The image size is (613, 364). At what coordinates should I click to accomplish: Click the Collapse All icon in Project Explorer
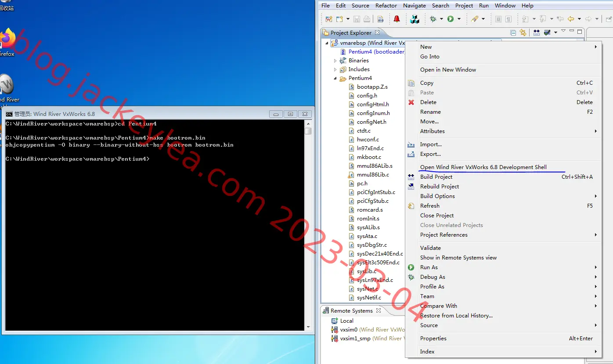513,32
